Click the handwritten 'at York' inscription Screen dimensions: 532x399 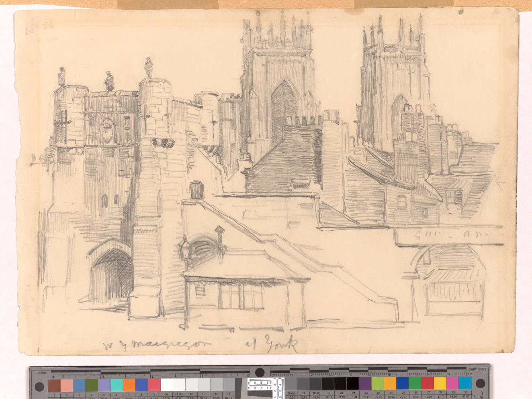click(271, 344)
